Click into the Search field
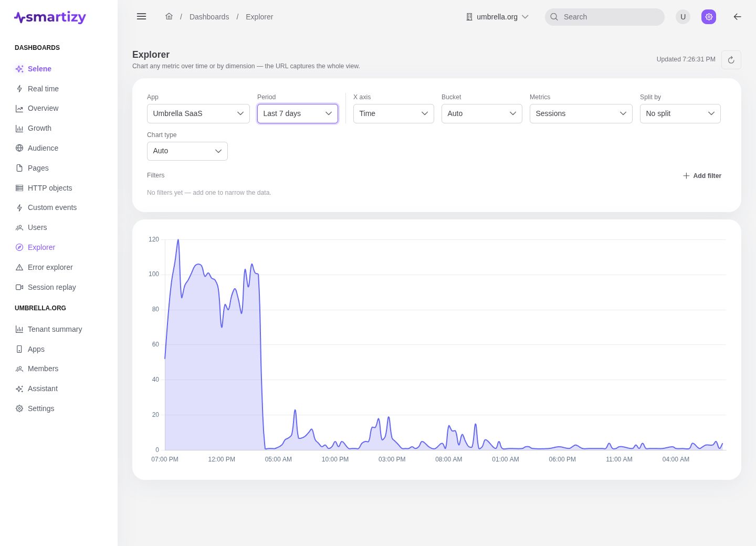 (x=605, y=17)
